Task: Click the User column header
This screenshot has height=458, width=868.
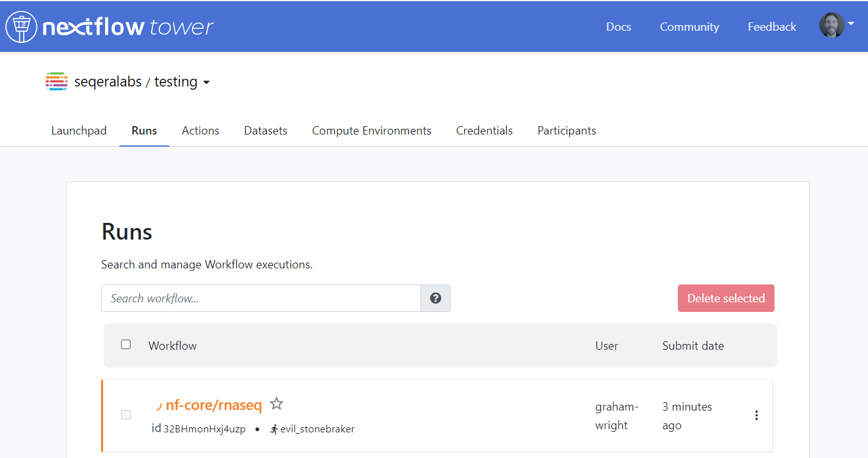Action: click(x=607, y=345)
